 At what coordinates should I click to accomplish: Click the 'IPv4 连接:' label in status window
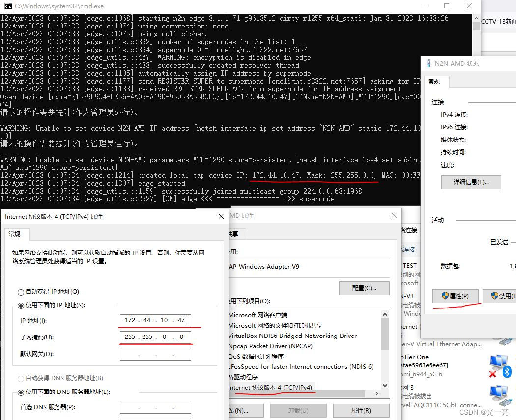[x=454, y=115]
